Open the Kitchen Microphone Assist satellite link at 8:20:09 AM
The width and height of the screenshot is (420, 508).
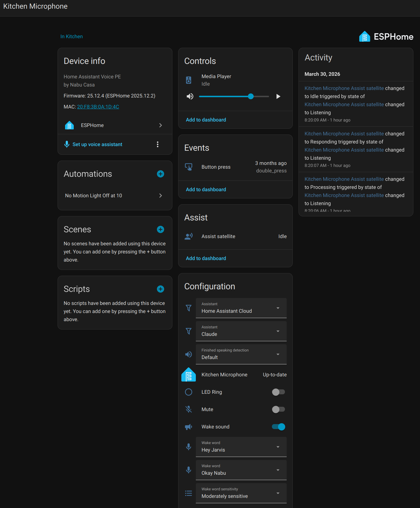pyautogui.click(x=344, y=88)
